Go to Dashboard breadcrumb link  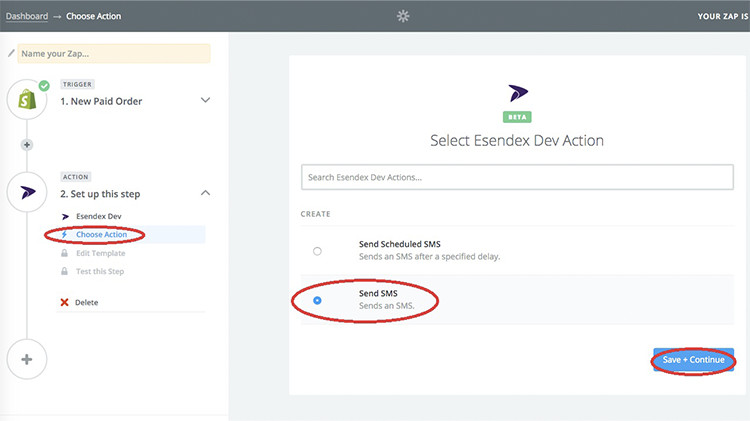[27, 16]
